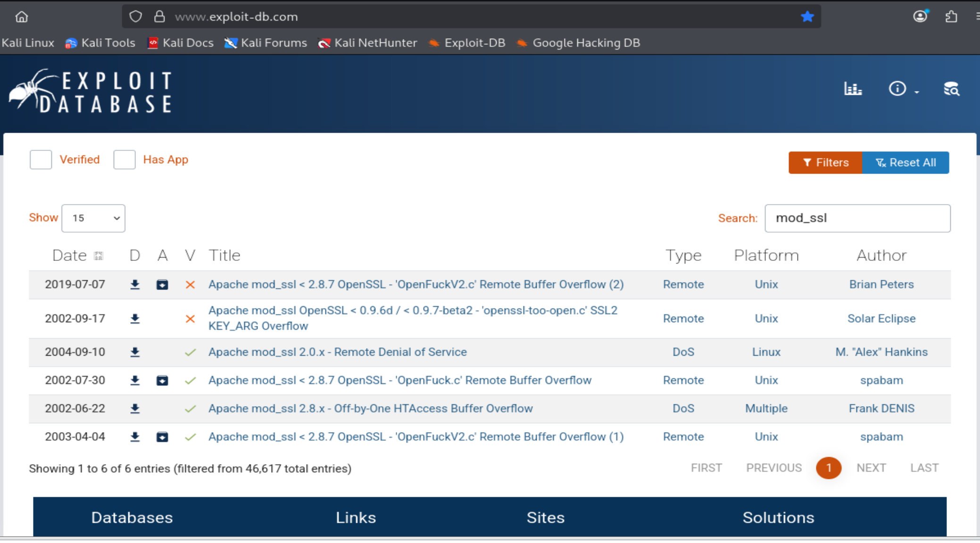Click the verified checkmark in 2003-04-04 row
Viewport: 980px width, 543px height.
click(190, 437)
